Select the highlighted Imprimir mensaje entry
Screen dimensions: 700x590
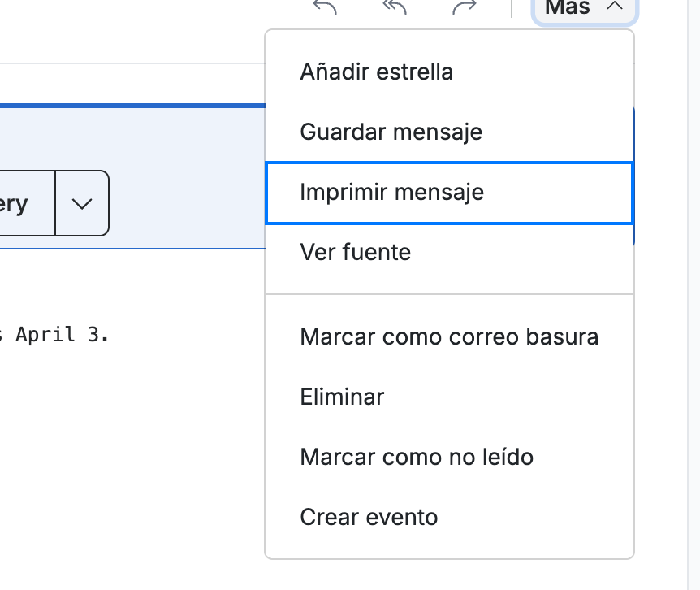click(x=450, y=193)
